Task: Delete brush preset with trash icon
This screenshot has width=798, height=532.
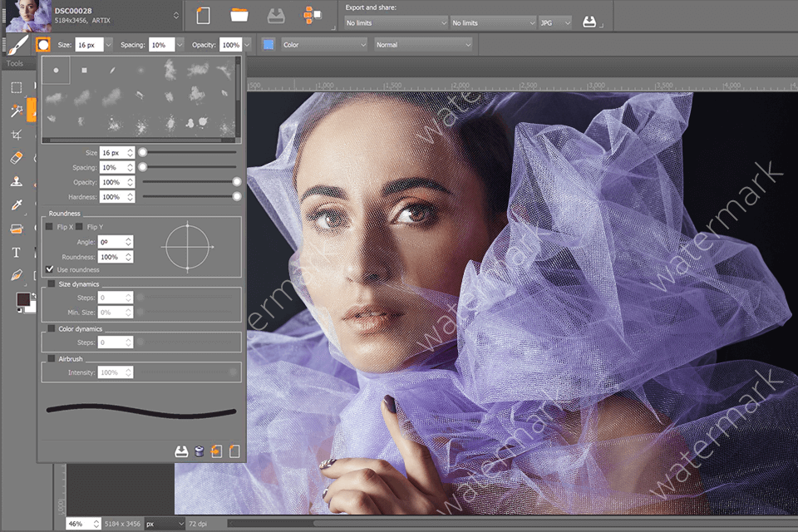Action: tap(199, 451)
